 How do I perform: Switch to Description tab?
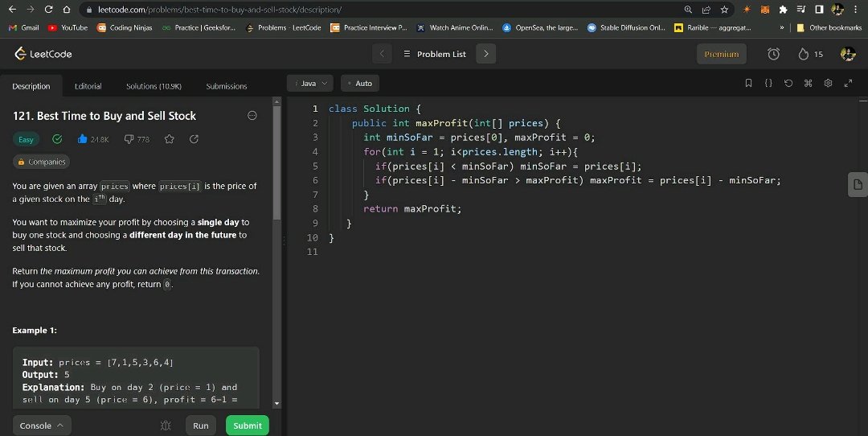click(31, 86)
